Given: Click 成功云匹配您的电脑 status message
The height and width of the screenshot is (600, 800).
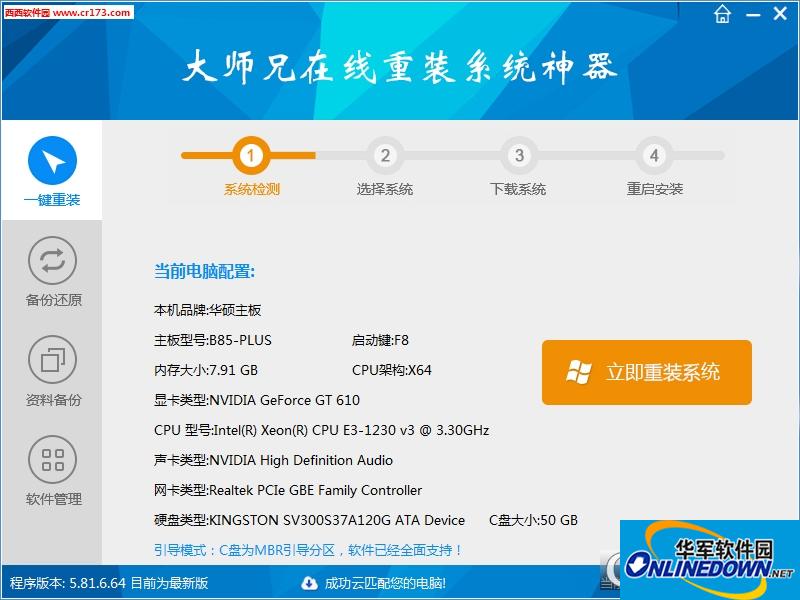Looking at the screenshot, I should pyautogui.click(x=385, y=583).
